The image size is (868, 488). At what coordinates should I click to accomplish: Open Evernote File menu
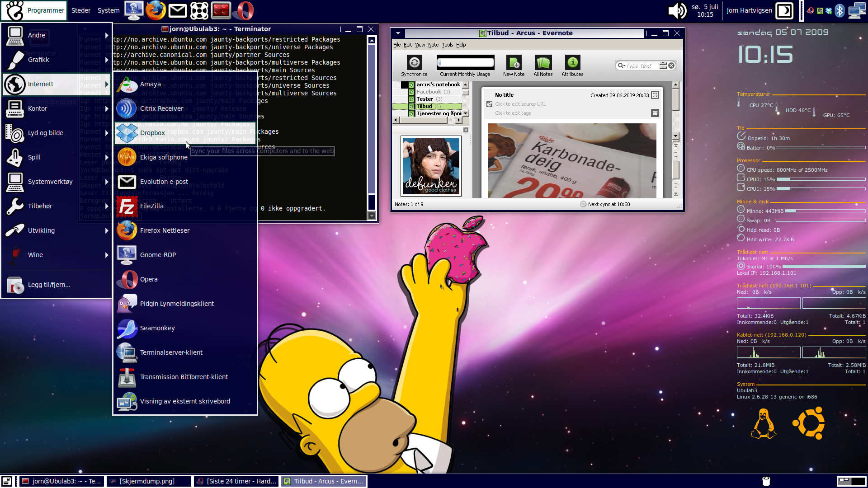coord(397,45)
